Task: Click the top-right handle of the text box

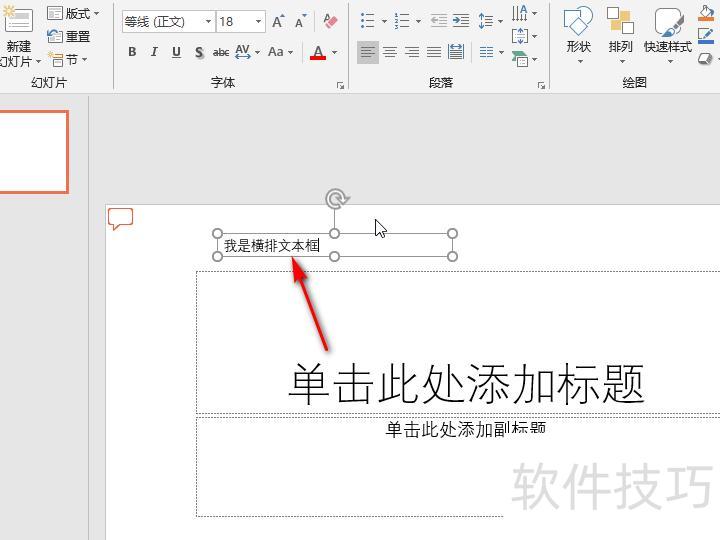Action: pos(452,234)
